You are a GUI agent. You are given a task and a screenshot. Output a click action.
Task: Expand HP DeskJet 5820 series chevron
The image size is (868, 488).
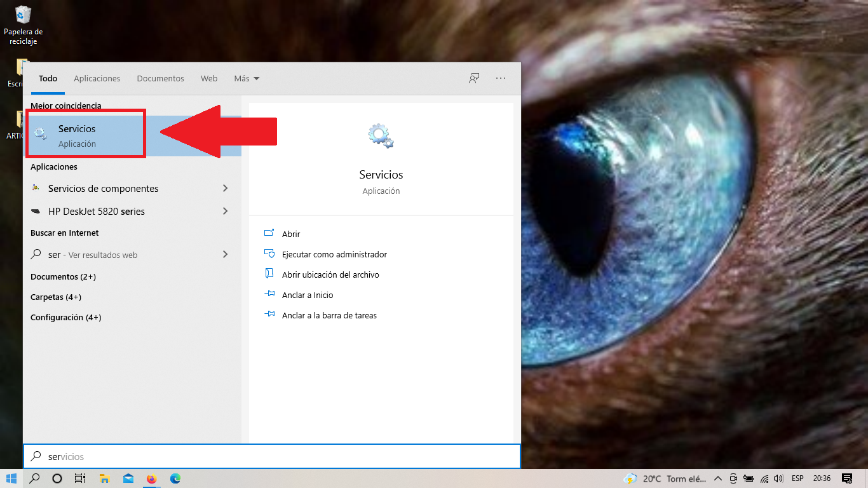point(225,211)
